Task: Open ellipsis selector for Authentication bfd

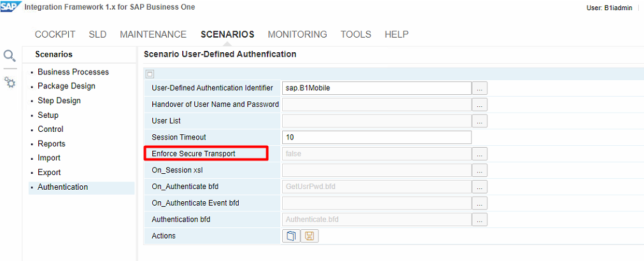Action: click(x=479, y=220)
